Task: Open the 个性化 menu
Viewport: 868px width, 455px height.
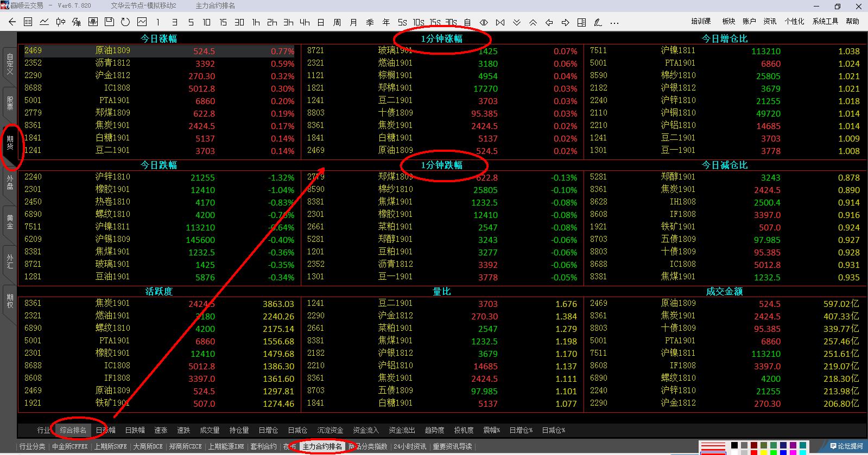Action: 794,21
